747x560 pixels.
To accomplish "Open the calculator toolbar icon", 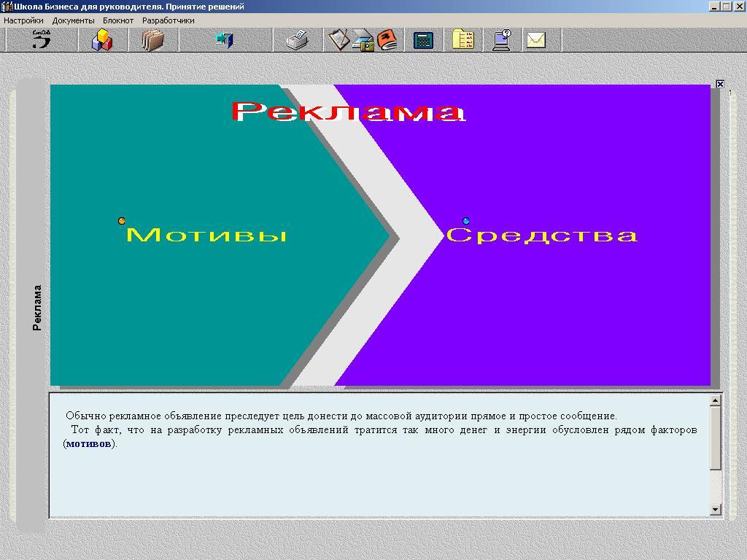I will (423, 41).
